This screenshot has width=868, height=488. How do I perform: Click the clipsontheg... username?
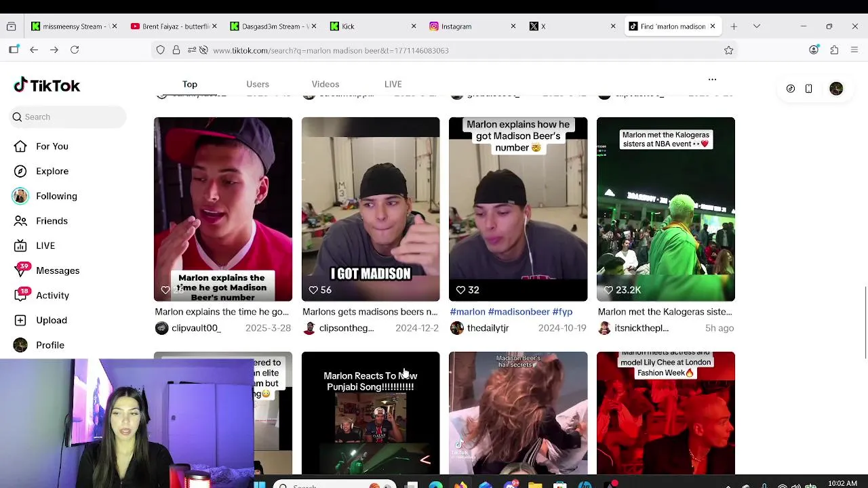click(x=347, y=328)
